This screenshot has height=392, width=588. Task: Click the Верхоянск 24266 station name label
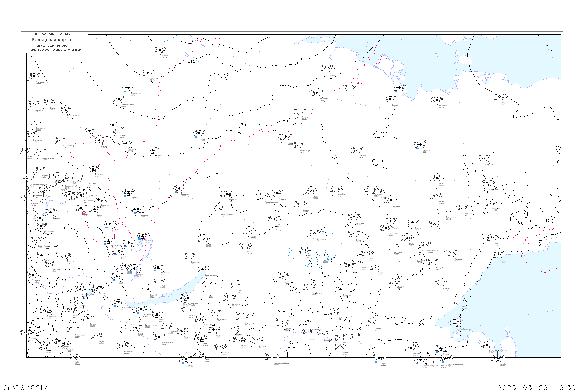[x=427, y=151]
